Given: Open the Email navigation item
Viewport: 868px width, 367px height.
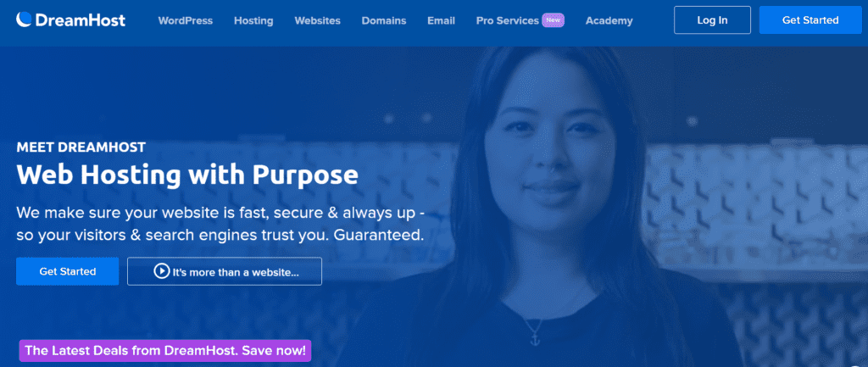Looking at the screenshot, I should pos(441,20).
